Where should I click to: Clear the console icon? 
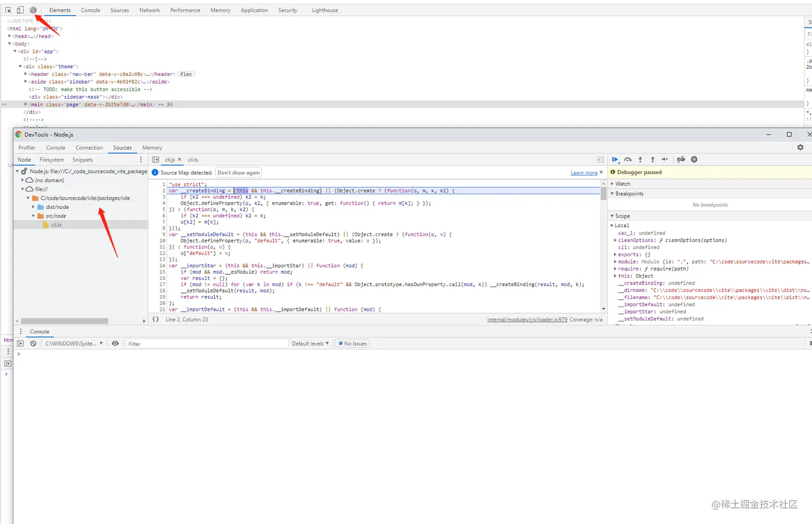[x=33, y=344]
